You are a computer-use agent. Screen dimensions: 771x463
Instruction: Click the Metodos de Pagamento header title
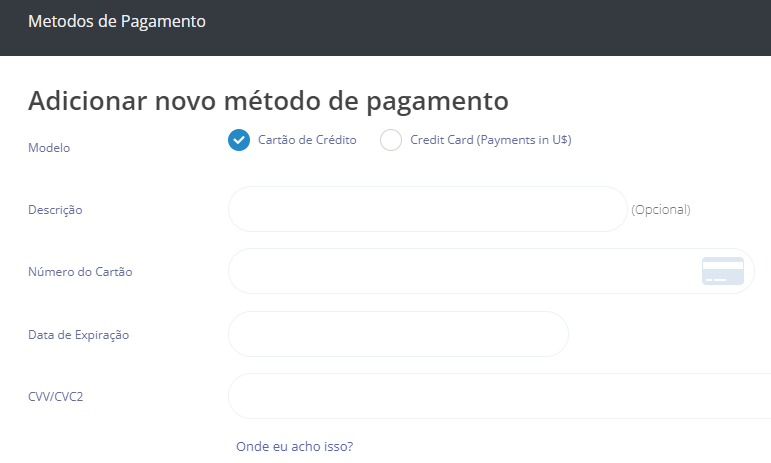(x=117, y=22)
